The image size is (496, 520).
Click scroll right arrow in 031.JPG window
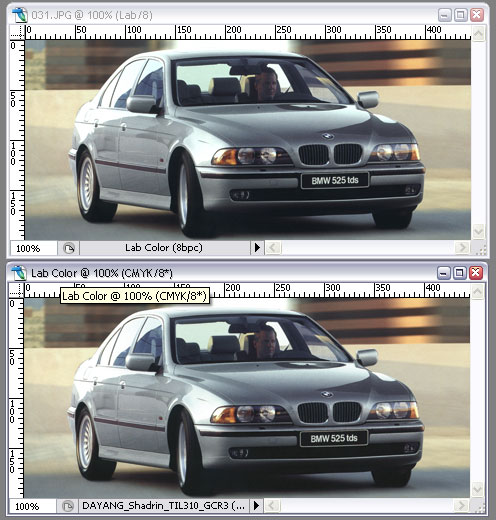[462, 248]
